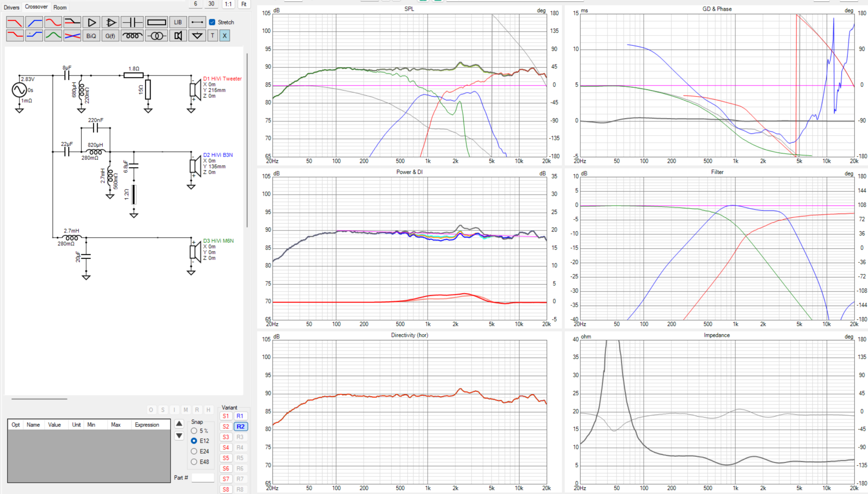Click the Opt column header
868x494 pixels.
pos(16,425)
